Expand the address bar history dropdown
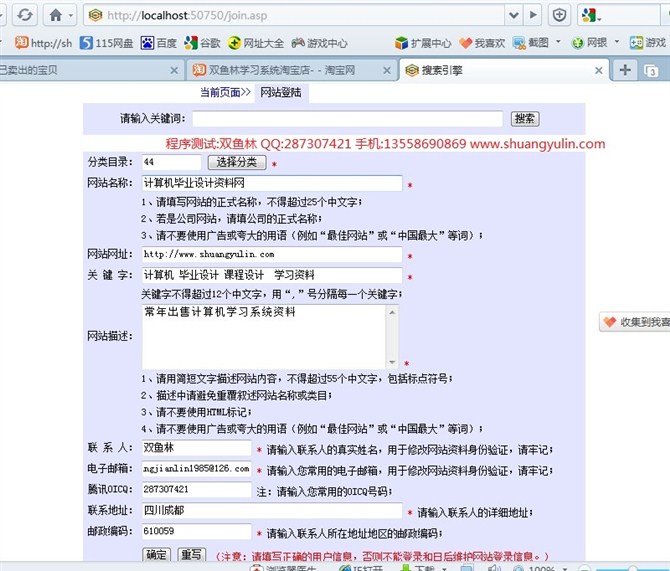The width and height of the screenshot is (670, 571). [x=514, y=15]
